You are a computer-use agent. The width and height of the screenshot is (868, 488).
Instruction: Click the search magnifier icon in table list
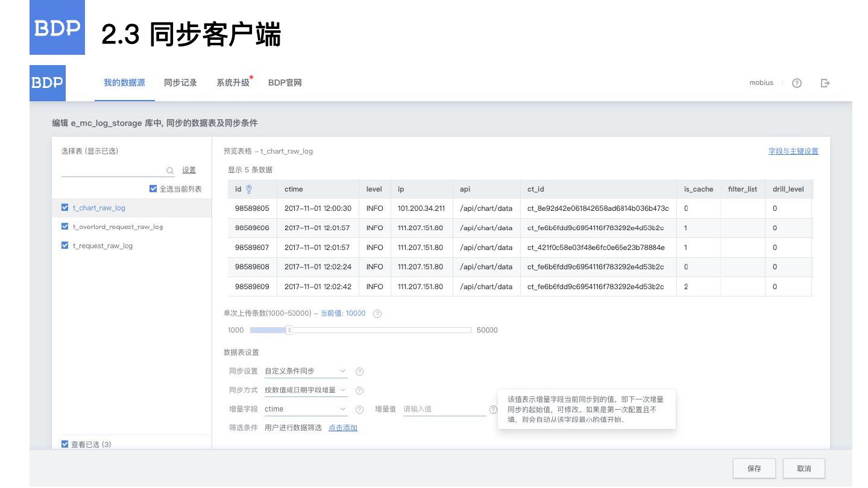(x=170, y=170)
